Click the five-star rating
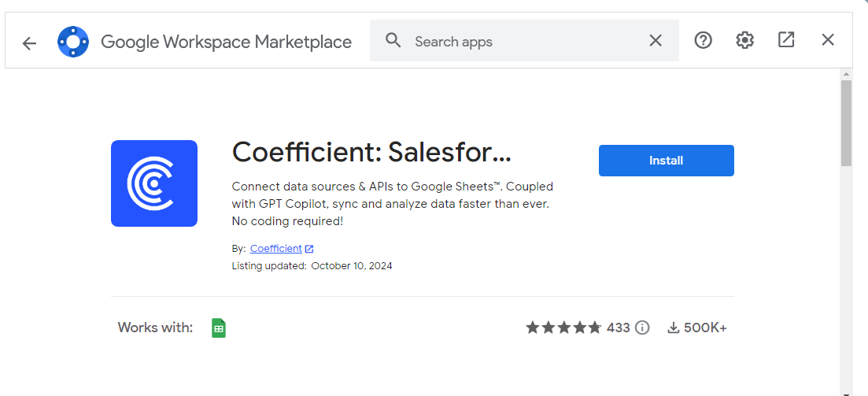 point(563,328)
